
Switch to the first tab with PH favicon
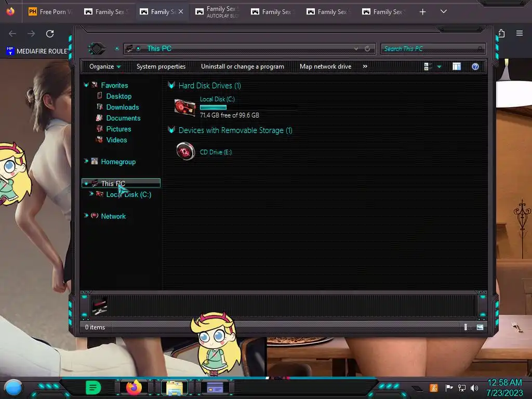pos(50,12)
